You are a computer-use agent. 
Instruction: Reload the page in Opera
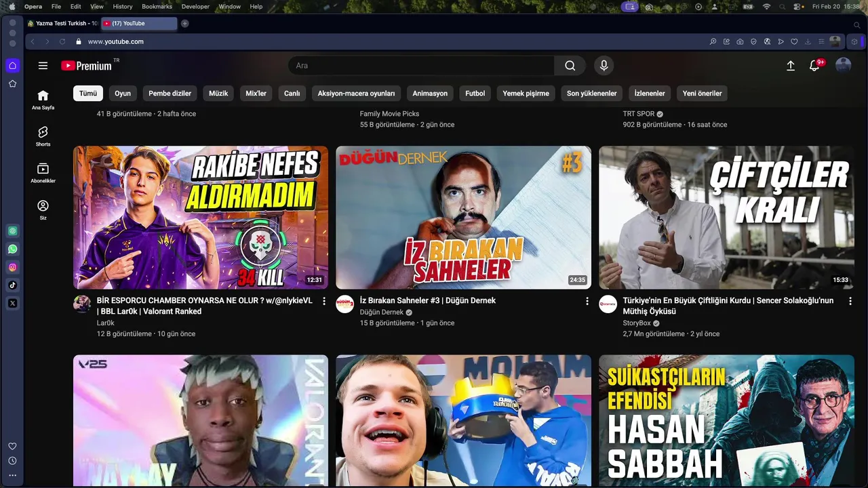click(x=62, y=41)
